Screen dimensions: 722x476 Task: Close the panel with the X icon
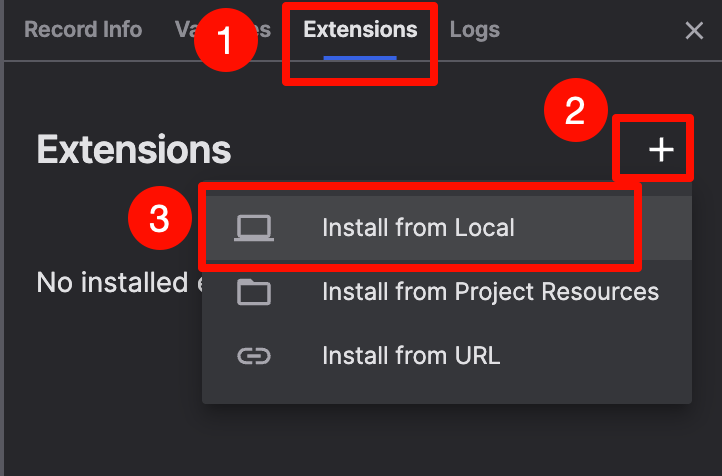tap(694, 31)
